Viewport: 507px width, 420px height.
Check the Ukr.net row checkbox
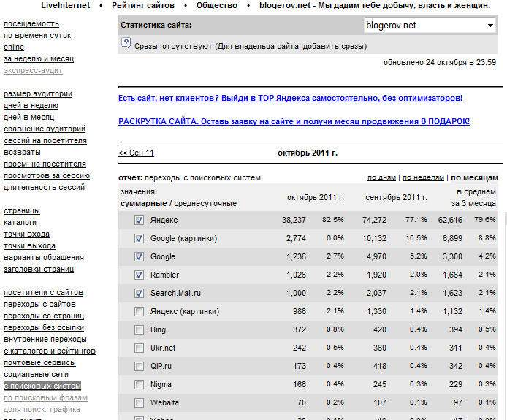pos(139,348)
